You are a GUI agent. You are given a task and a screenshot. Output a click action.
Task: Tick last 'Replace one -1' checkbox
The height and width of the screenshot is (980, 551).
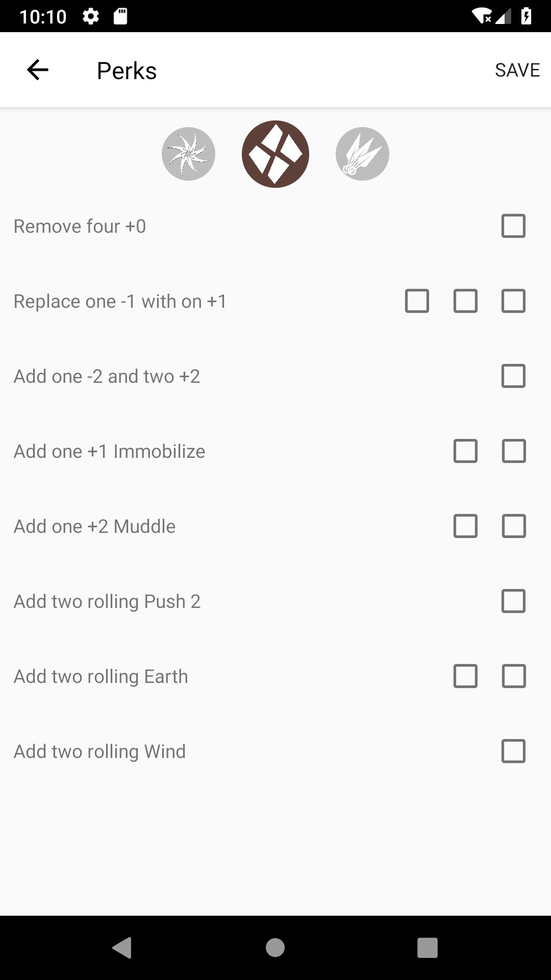(513, 301)
